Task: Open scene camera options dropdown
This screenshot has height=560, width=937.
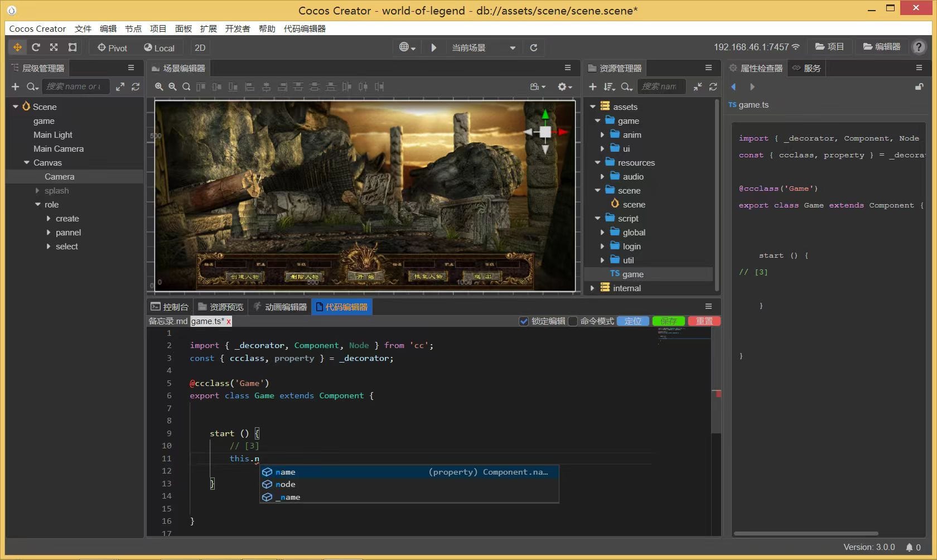Action: click(x=538, y=86)
